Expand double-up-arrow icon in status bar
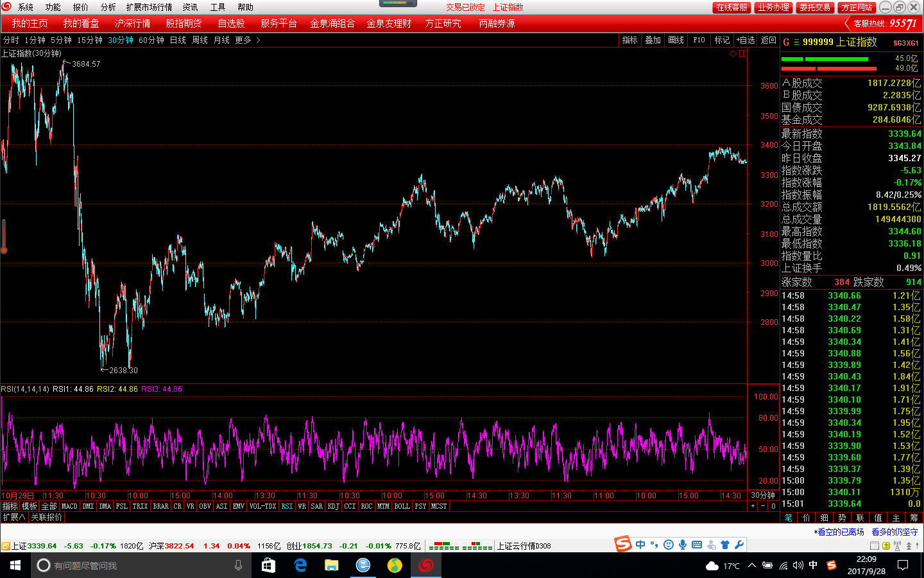Image resolution: width=924 pixels, height=578 pixels. point(909,546)
